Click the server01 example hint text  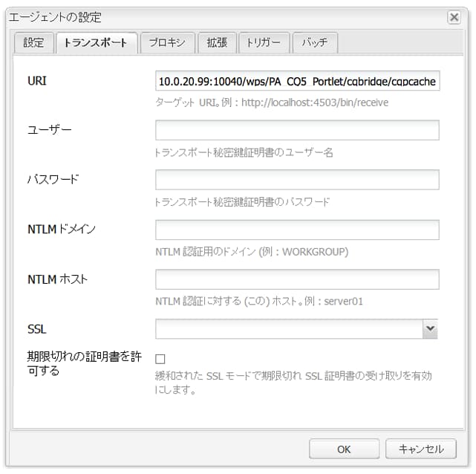coord(259,301)
